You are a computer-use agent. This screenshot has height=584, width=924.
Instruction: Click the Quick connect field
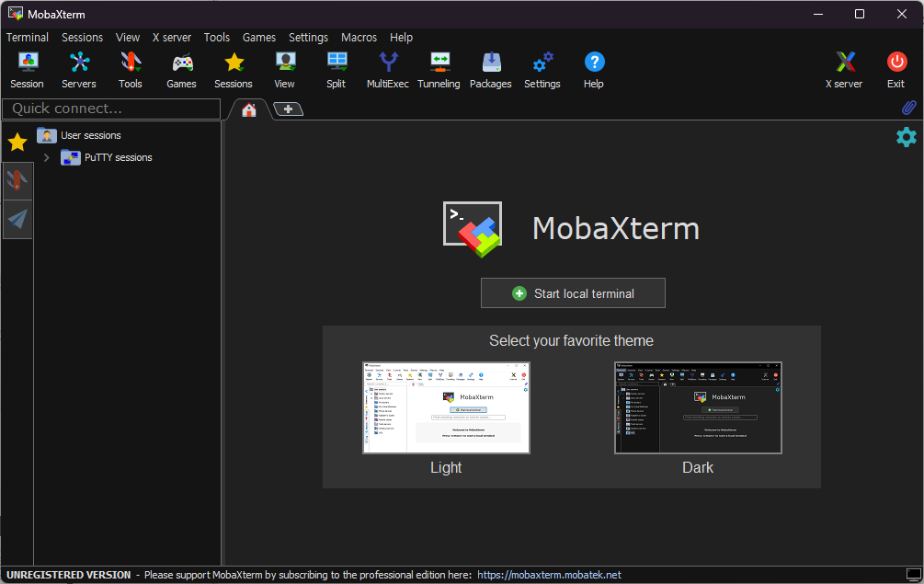(x=111, y=109)
